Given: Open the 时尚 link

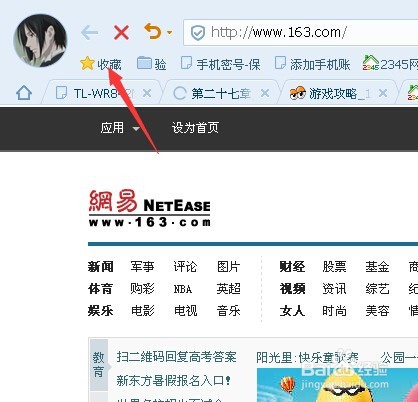Looking at the screenshot, I should 334,311.
